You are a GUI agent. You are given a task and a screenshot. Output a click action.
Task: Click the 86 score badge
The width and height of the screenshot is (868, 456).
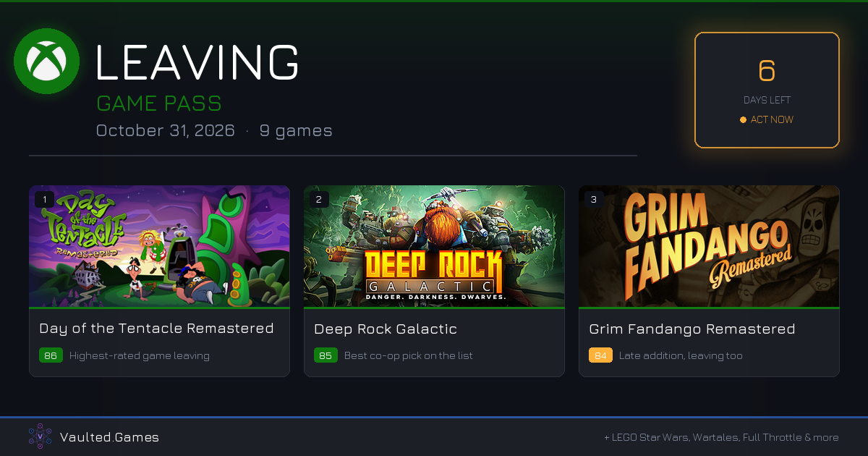coord(51,355)
